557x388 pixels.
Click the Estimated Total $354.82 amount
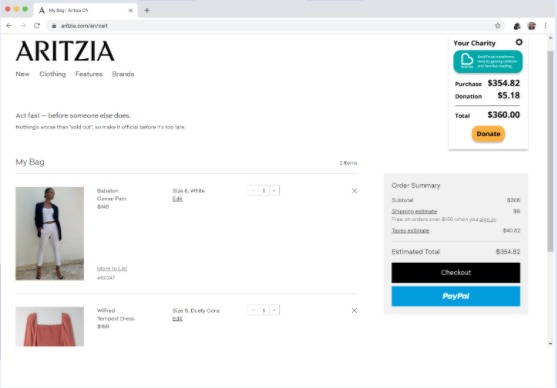[x=508, y=252]
